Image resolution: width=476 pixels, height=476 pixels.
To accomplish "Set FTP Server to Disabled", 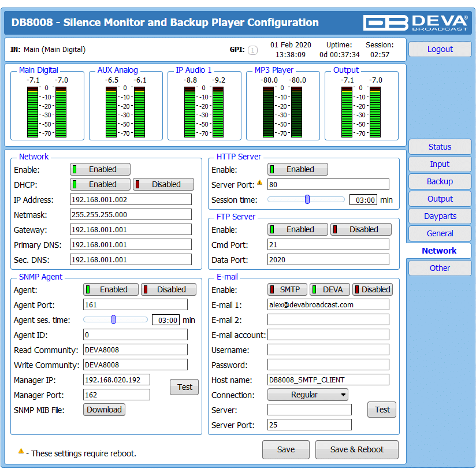I will 360,229.
